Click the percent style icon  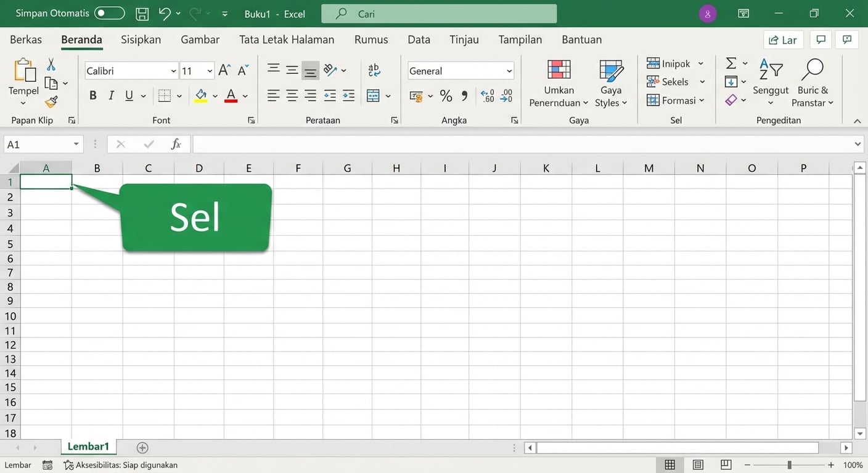pyautogui.click(x=445, y=95)
